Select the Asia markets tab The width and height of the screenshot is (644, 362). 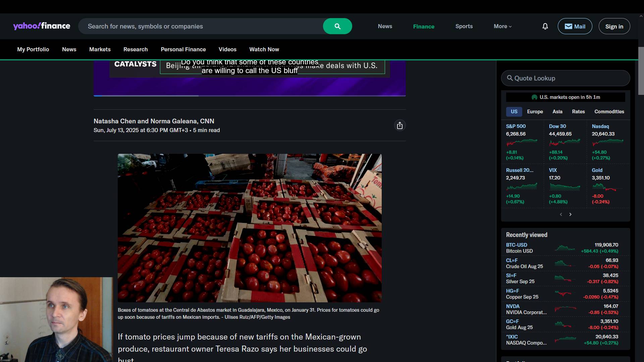tap(557, 112)
